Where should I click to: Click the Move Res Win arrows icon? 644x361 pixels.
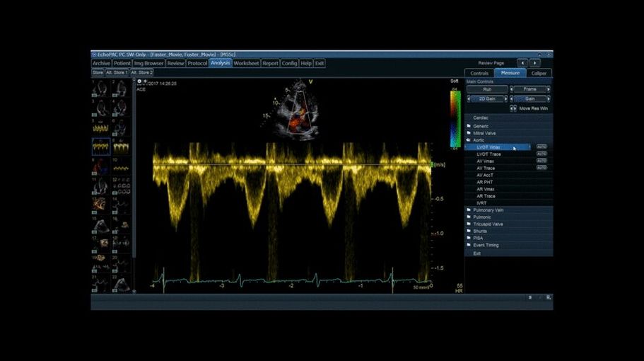click(513, 108)
